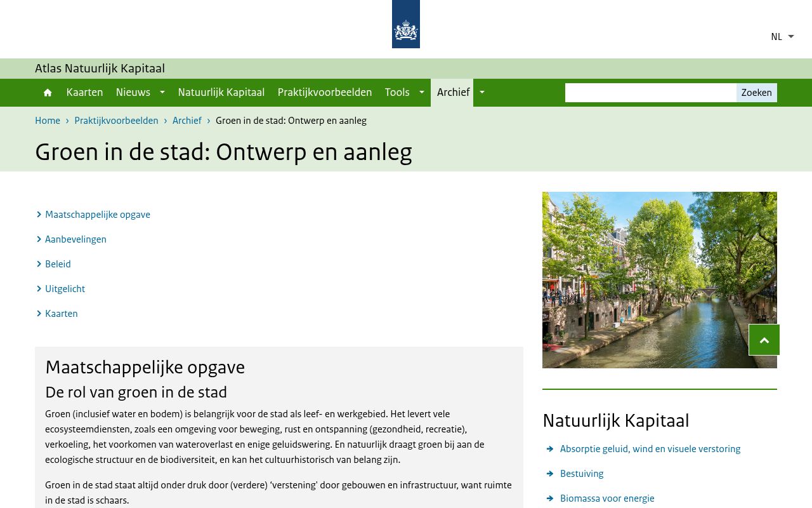Click the arrow icon beside Biomassa voor energie

click(550, 498)
